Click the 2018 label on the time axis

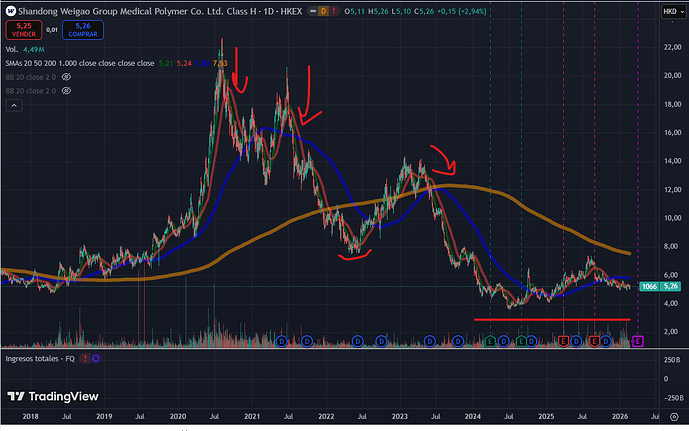[x=30, y=416]
